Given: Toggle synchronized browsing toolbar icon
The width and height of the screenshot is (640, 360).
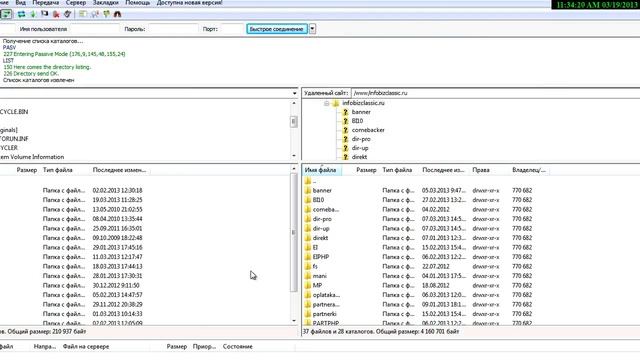Looking at the screenshot, I should pos(106,14).
